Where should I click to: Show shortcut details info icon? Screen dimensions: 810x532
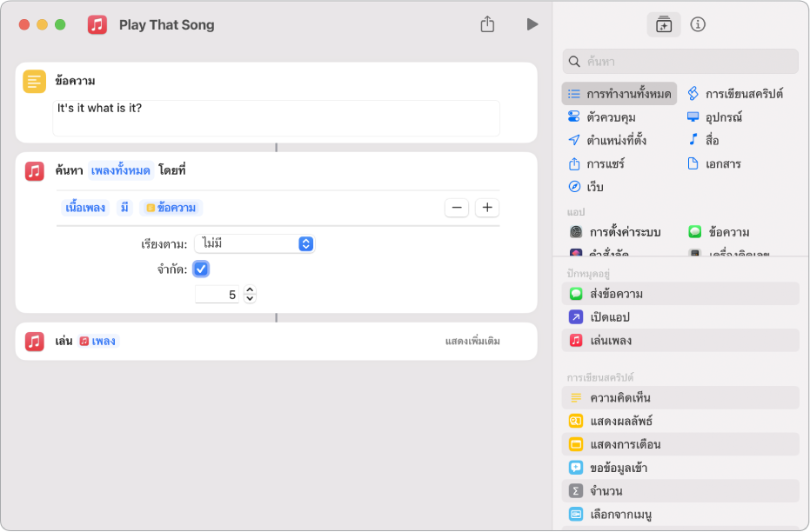[x=698, y=24]
